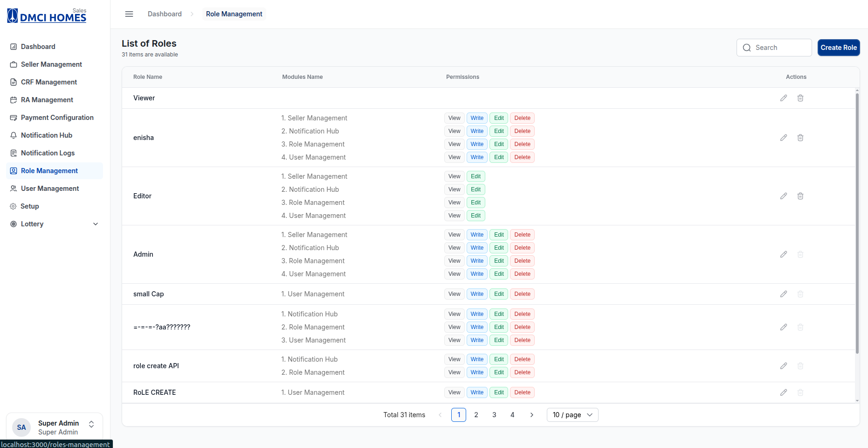Open RA Management page
This screenshot has width=868, height=448.
[x=55, y=100]
